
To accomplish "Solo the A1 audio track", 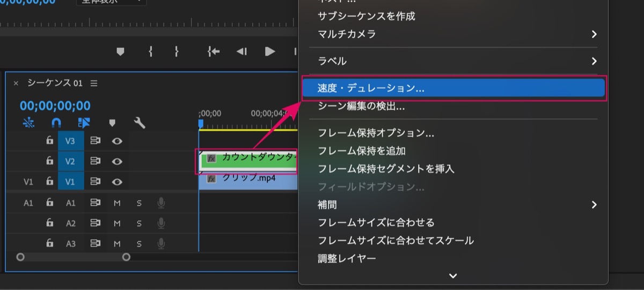I will point(139,203).
